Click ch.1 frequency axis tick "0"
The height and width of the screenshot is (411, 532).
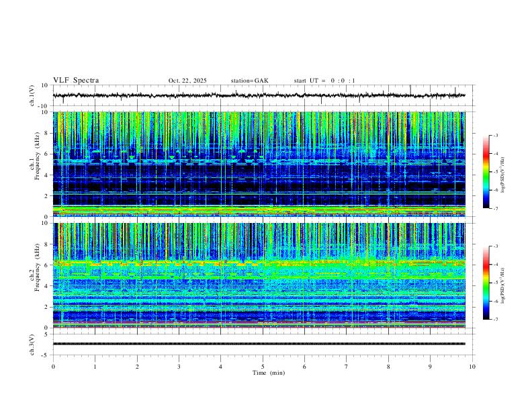(46, 217)
